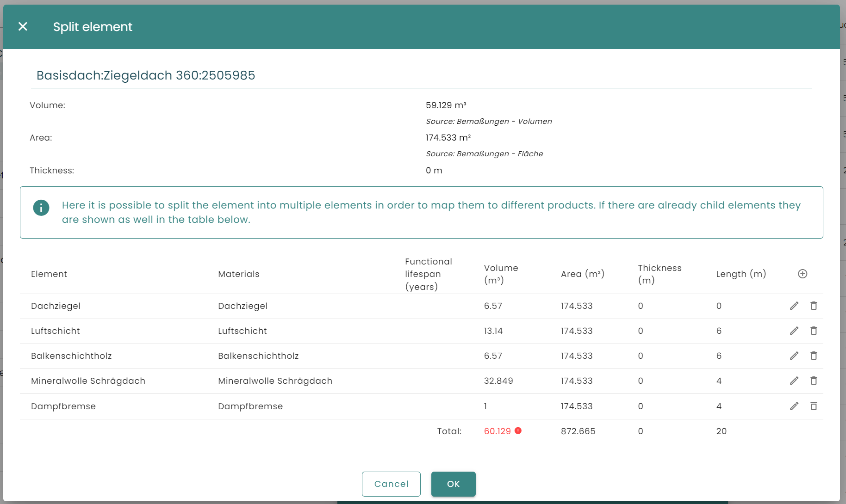Edit the Luftschicht row with pencil icon
Image resolution: width=846 pixels, height=504 pixels.
point(794,331)
